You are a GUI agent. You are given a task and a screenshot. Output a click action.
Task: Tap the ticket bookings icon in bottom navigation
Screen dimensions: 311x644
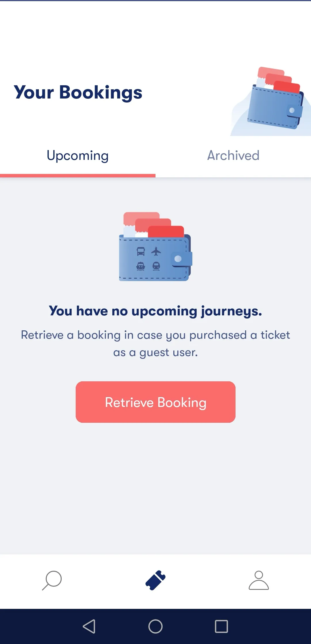(x=155, y=580)
